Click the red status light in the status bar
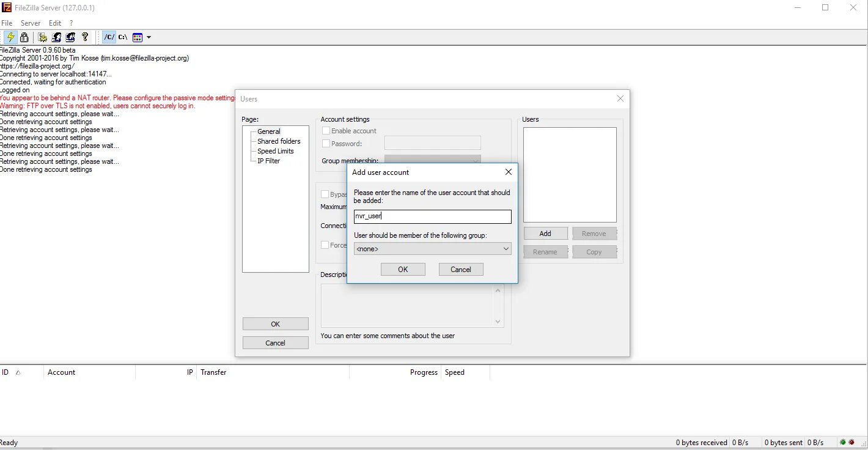 [x=851, y=442]
